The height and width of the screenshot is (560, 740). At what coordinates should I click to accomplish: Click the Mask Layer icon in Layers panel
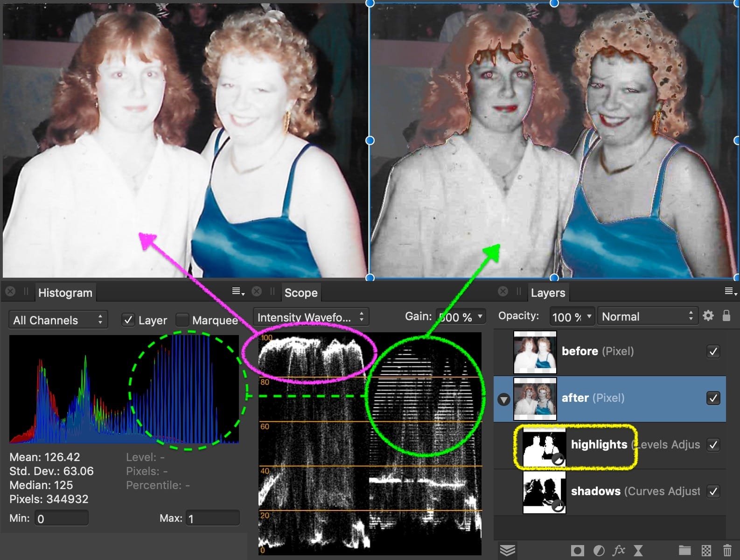(x=577, y=551)
